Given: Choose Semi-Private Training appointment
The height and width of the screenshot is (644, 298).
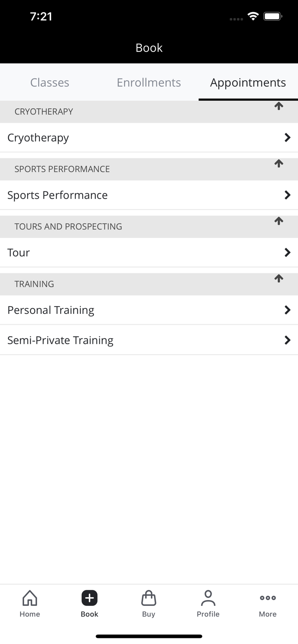Looking at the screenshot, I should point(61,340).
